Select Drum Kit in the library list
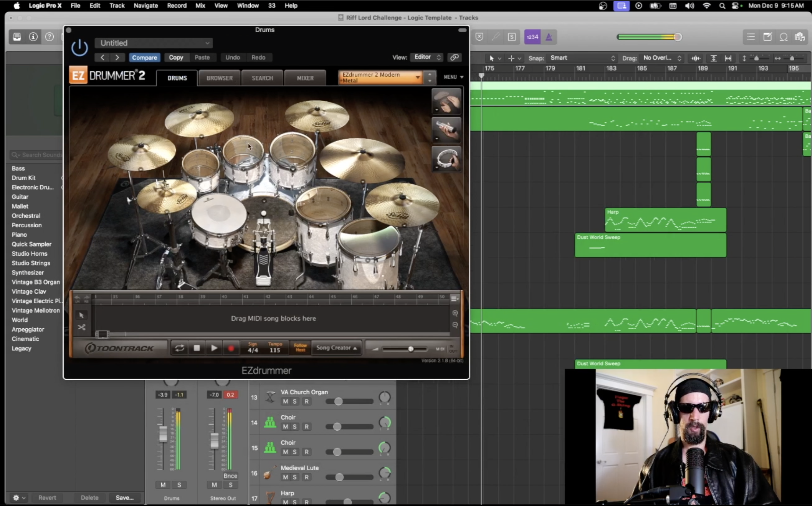The width and height of the screenshot is (812, 506). tap(24, 178)
